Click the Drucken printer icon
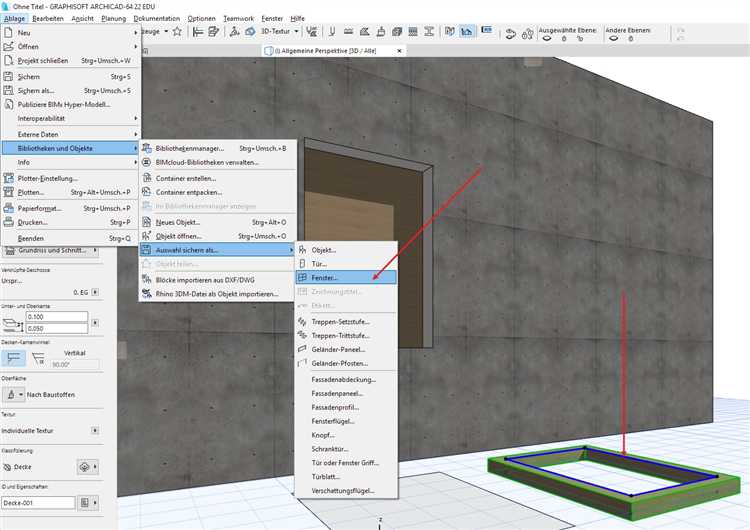The width and height of the screenshot is (750, 530). point(8,222)
